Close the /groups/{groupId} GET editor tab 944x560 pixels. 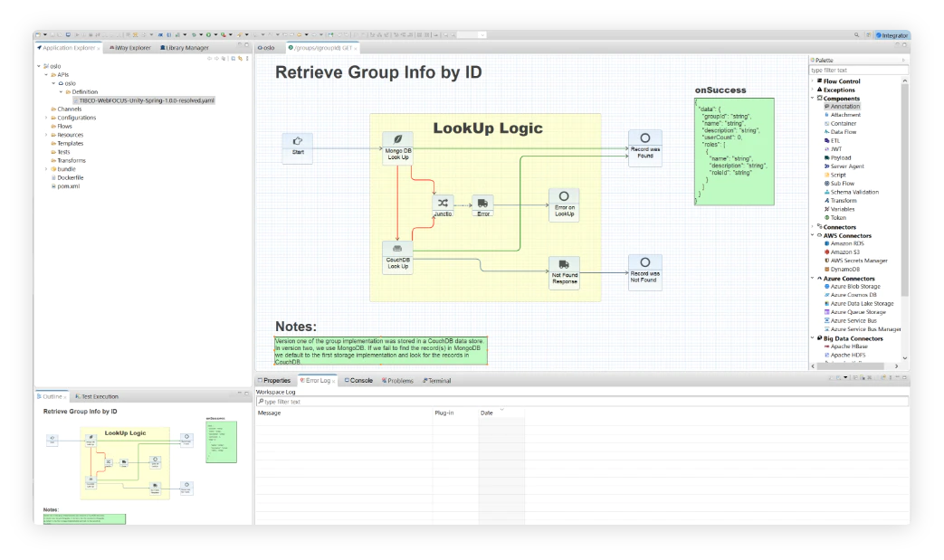pyautogui.click(x=356, y=48)
